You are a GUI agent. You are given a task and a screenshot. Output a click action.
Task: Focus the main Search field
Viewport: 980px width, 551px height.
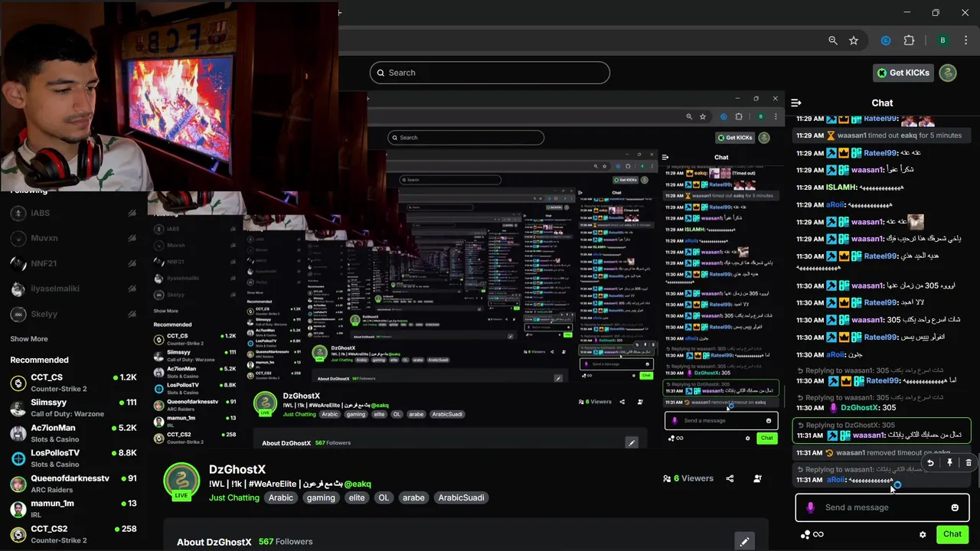490,73
